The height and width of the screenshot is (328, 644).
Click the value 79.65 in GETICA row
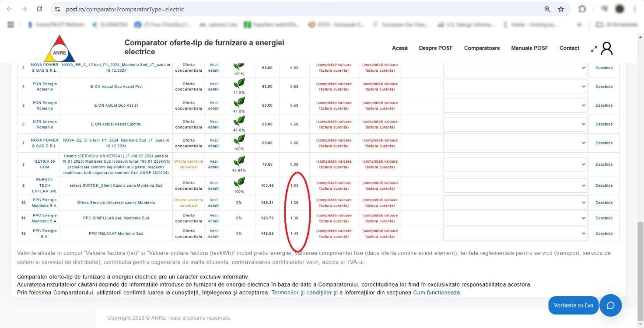tap(267, 164)
